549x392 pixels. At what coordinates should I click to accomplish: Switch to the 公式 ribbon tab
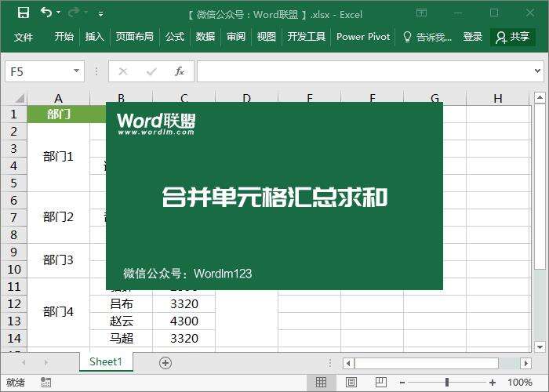(175, 36)
